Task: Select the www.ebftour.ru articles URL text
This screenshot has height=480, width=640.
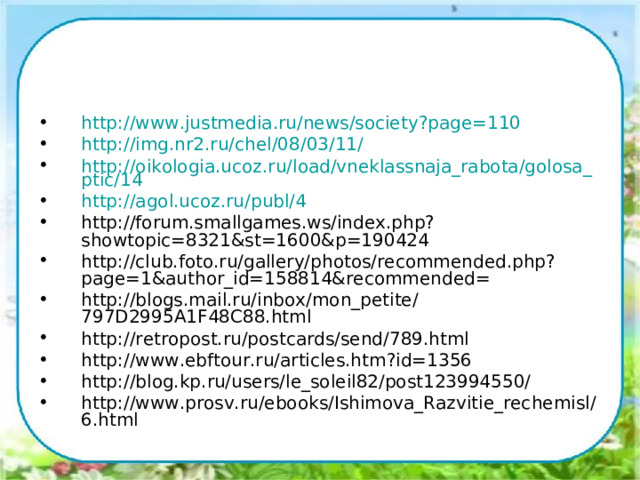Action: coord(276,360)
